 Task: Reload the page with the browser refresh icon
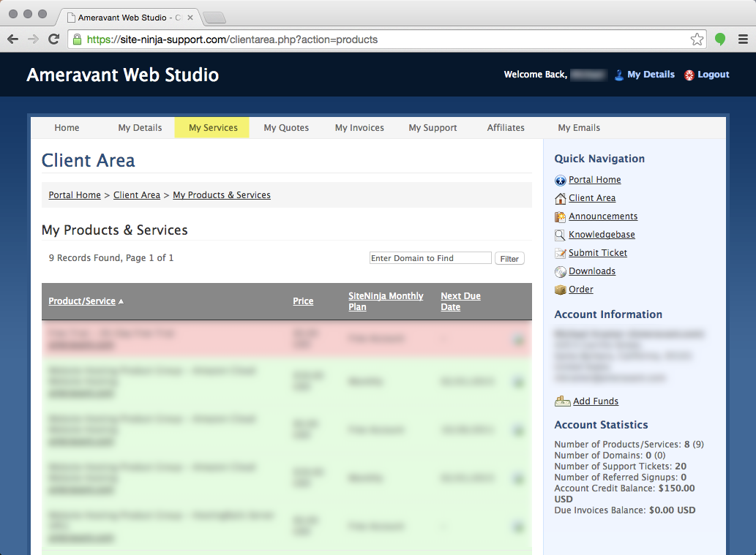pyautogui.click(x=53, y=39)
